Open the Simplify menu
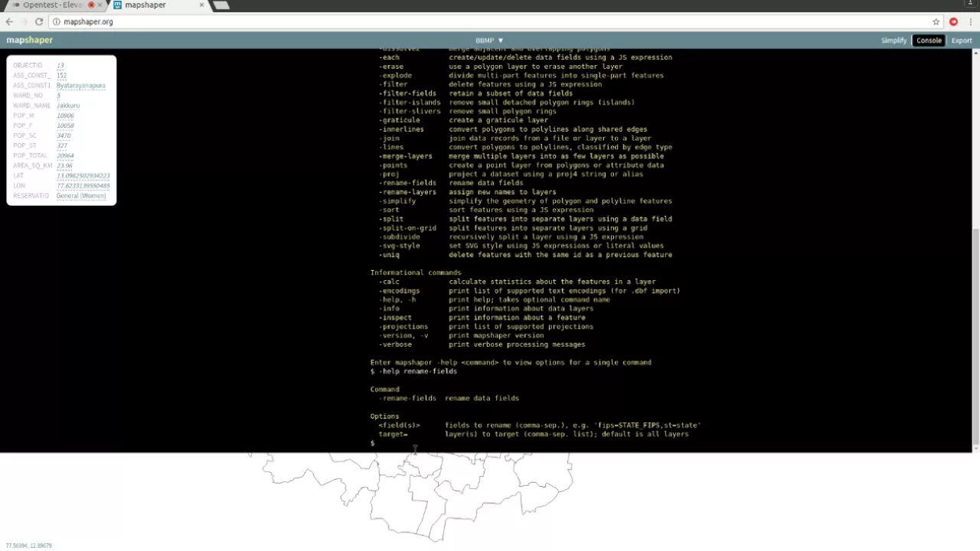This screenshot has width=980, height=551. click(x=893, y=41)
